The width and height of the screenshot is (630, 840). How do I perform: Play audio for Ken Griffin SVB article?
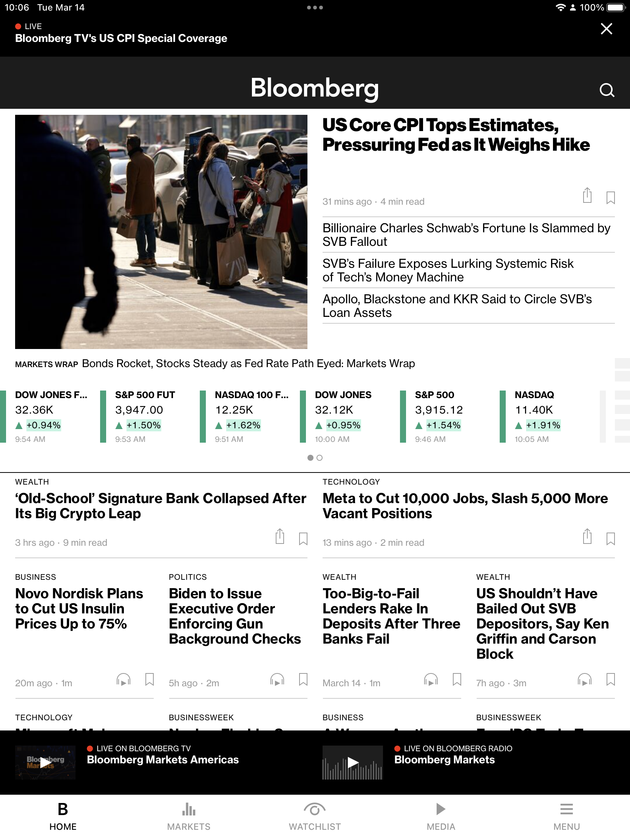tap(584, 680)
